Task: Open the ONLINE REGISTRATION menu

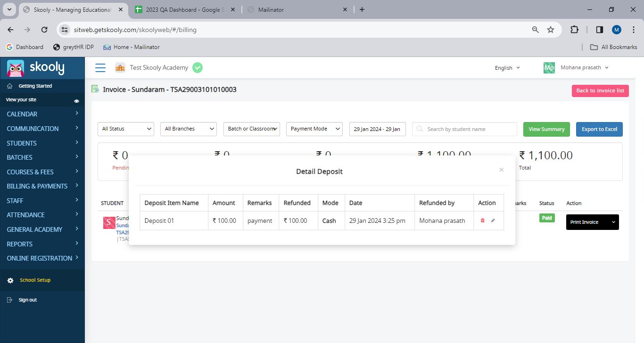Action: [x=42, y=258]
